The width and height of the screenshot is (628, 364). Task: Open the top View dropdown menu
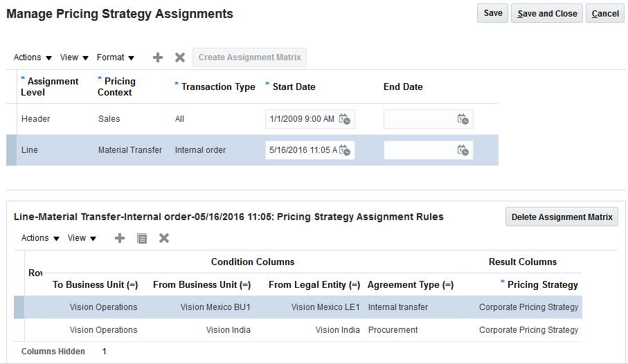point(74,57)
